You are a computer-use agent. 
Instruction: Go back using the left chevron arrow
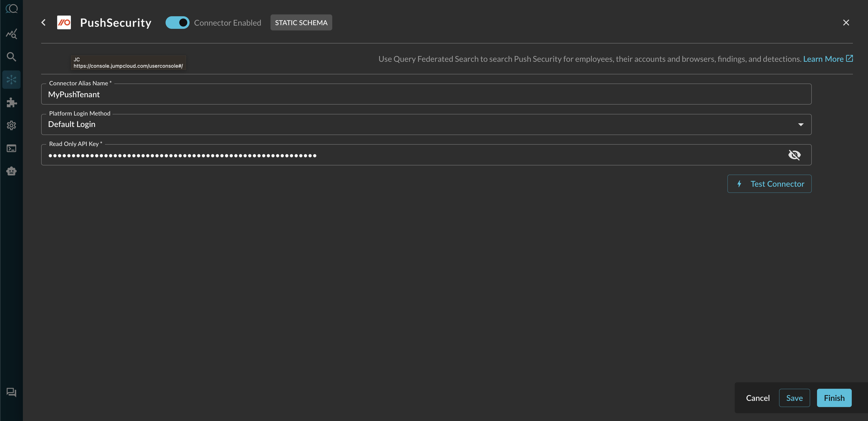(43, 23)
